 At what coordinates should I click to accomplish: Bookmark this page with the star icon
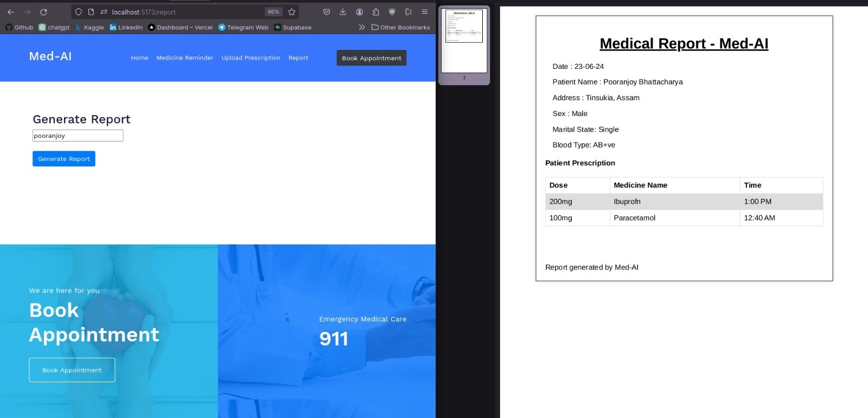click(x=292, y=12)
